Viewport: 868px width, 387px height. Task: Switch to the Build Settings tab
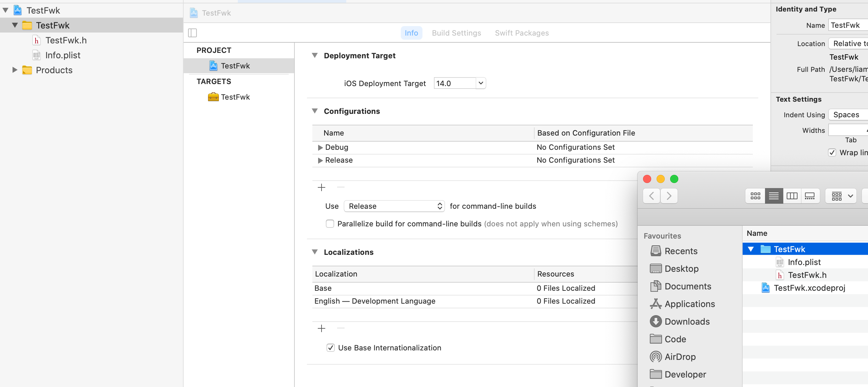click(456, 33)
